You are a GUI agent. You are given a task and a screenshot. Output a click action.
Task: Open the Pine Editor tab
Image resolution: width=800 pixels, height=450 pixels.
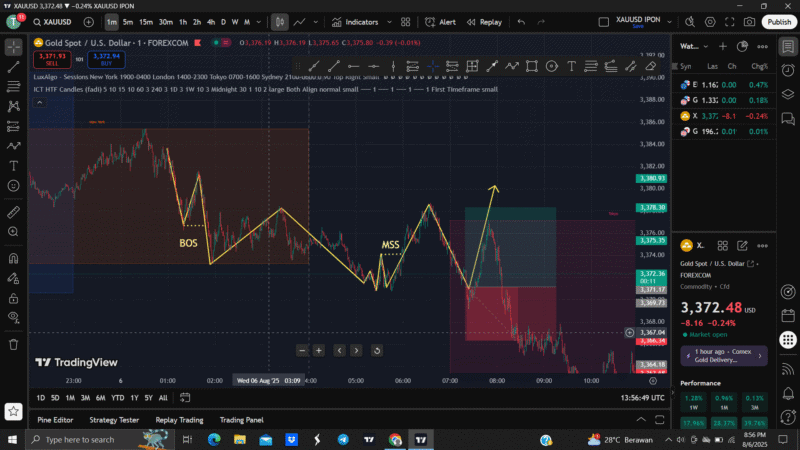click(x=55, y=420)
